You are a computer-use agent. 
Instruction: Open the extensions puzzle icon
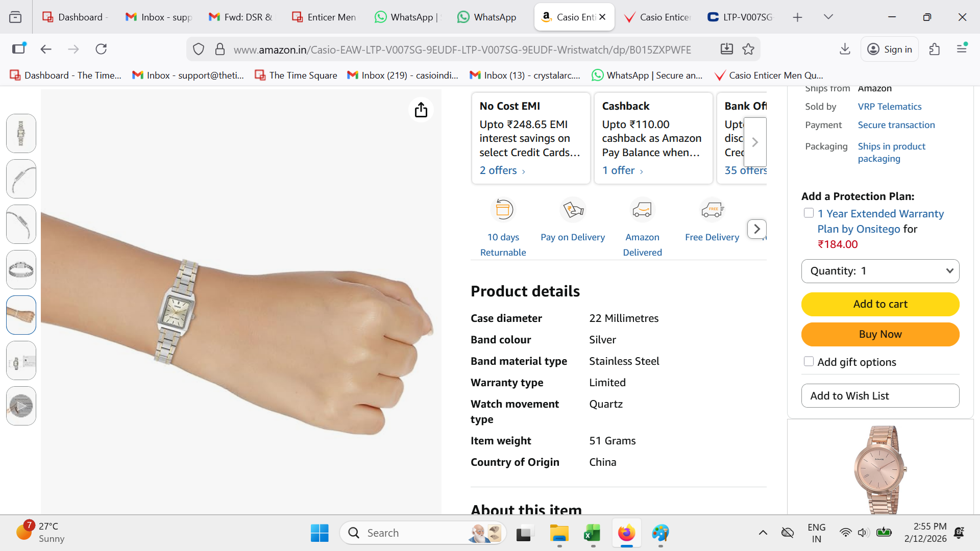click(x=935, y=49)
